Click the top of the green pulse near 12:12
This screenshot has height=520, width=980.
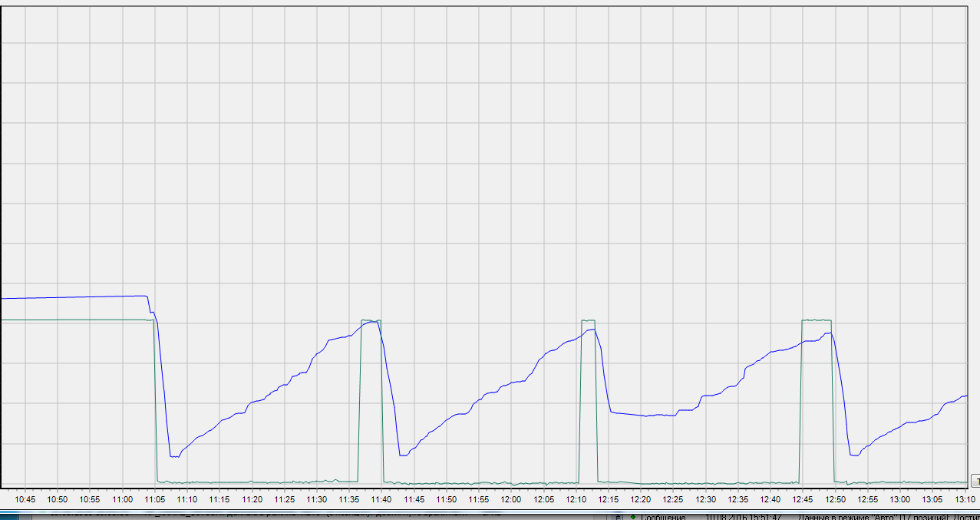(588, 320)
